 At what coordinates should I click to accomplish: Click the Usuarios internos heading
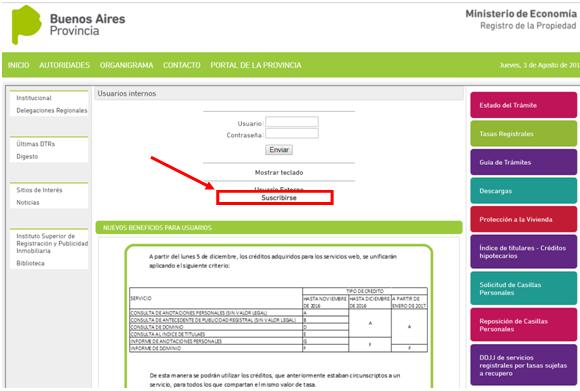click(x=127, y=94)
